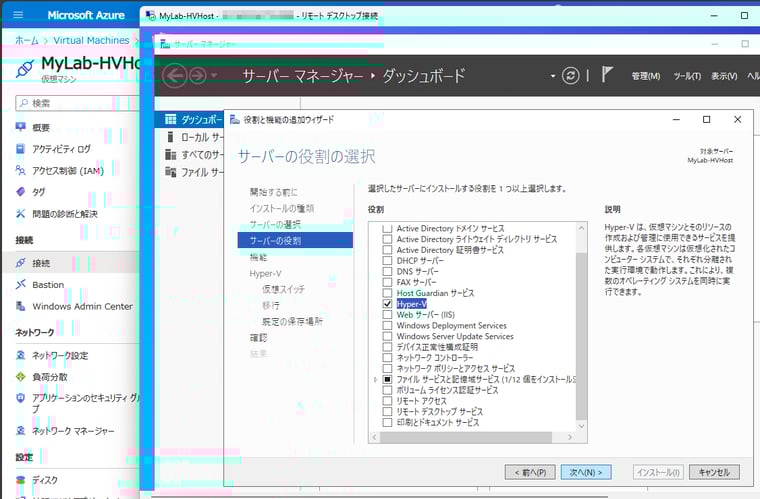Select the Host Guardian サービス role text
Viewport: 760px width, 499px height.
pyautogui.click(x=435, y=293)
